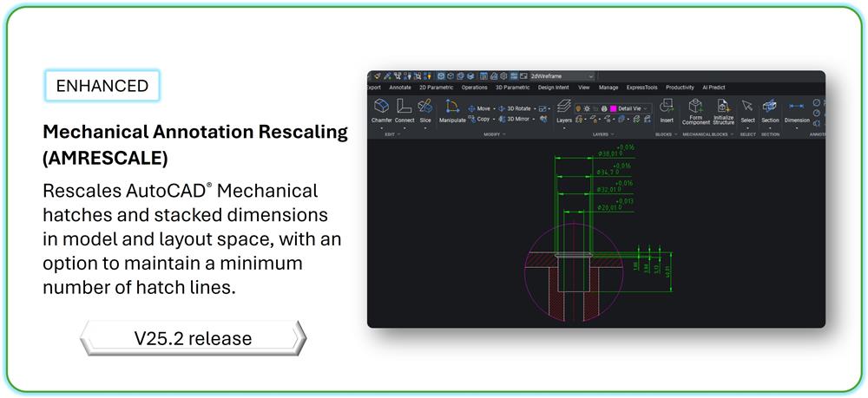The width and height of the screenshot is (868, 398).
Task: Open the Operations ribbon tab
Action: pyautogui.click(x=475, y=88)
